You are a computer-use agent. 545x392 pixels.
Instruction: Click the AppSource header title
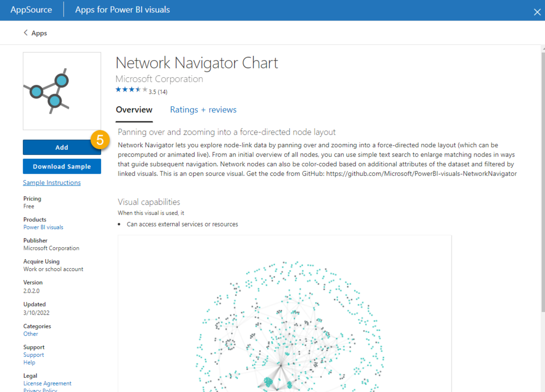click(31, 10)
